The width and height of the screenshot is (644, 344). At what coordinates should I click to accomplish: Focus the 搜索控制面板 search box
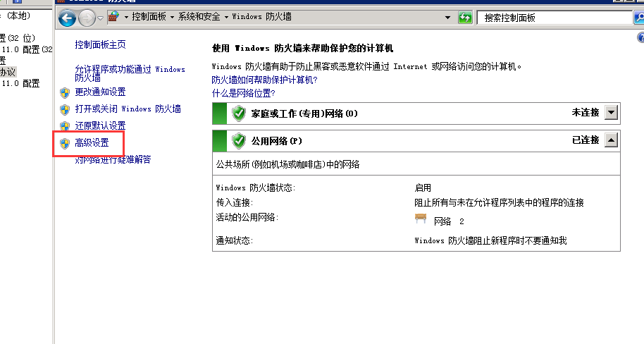tap(555, 18)
